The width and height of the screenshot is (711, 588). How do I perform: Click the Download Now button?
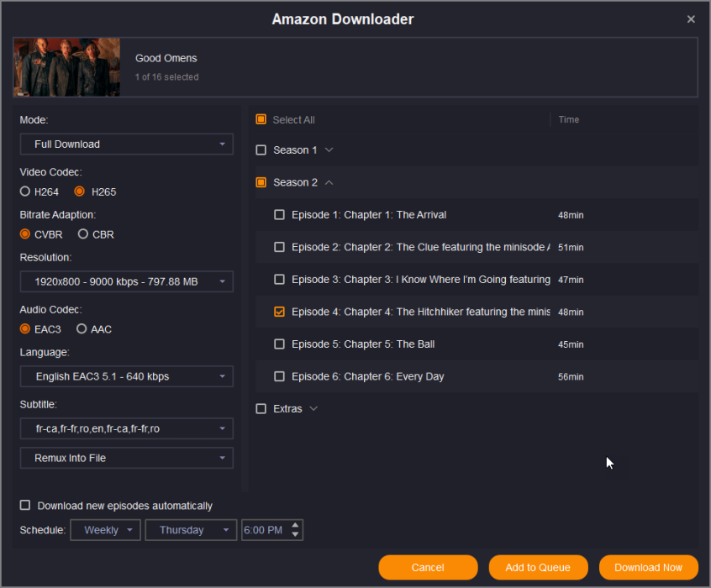[649, 568]
